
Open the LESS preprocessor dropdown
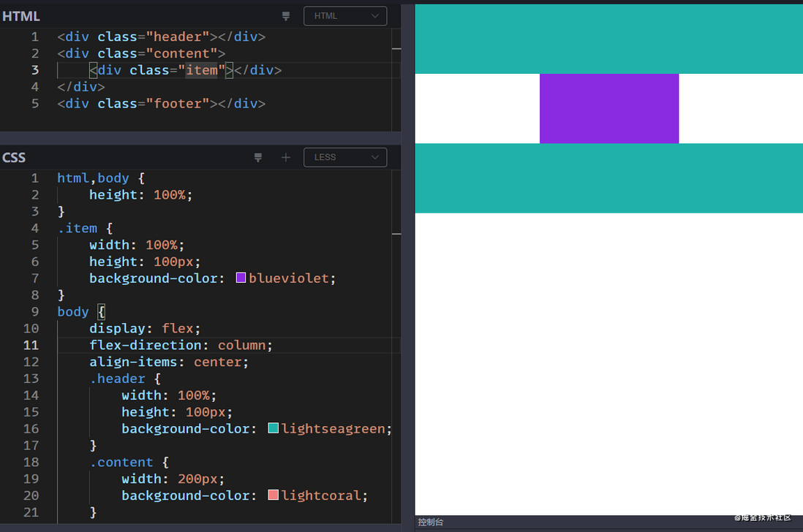click(x=345, y=157)
